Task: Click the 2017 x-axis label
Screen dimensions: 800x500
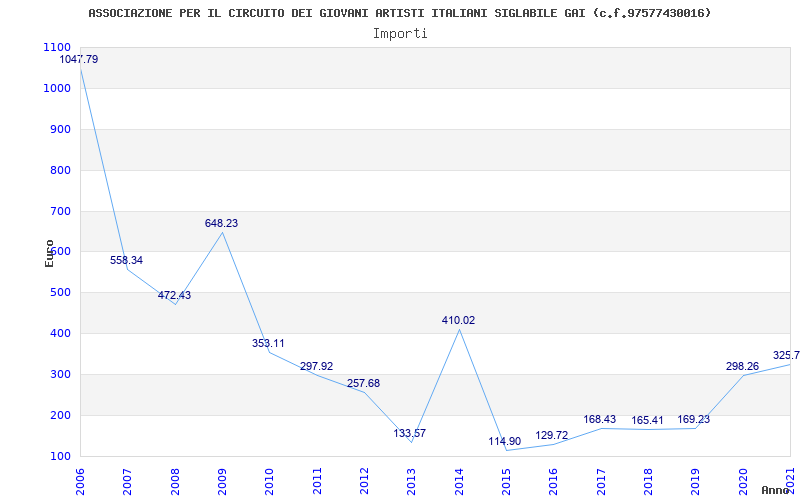Action: 601,481
